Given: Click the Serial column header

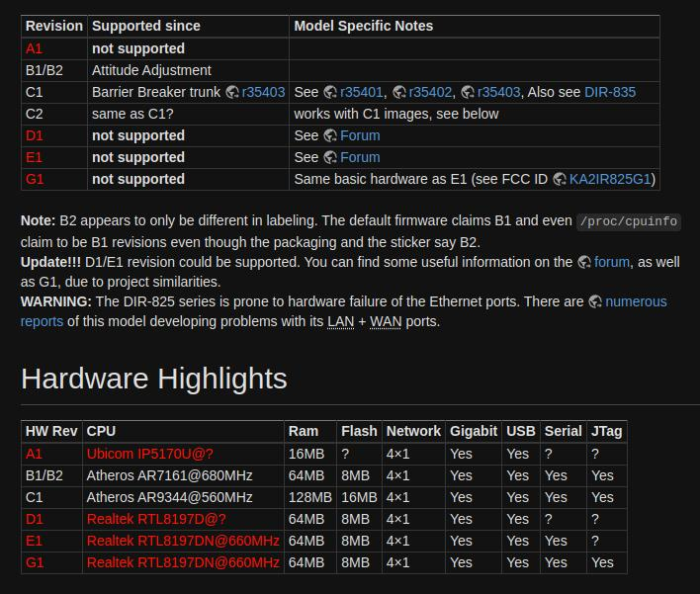Looking at the screenshot, I should click(x=564, y=432).
